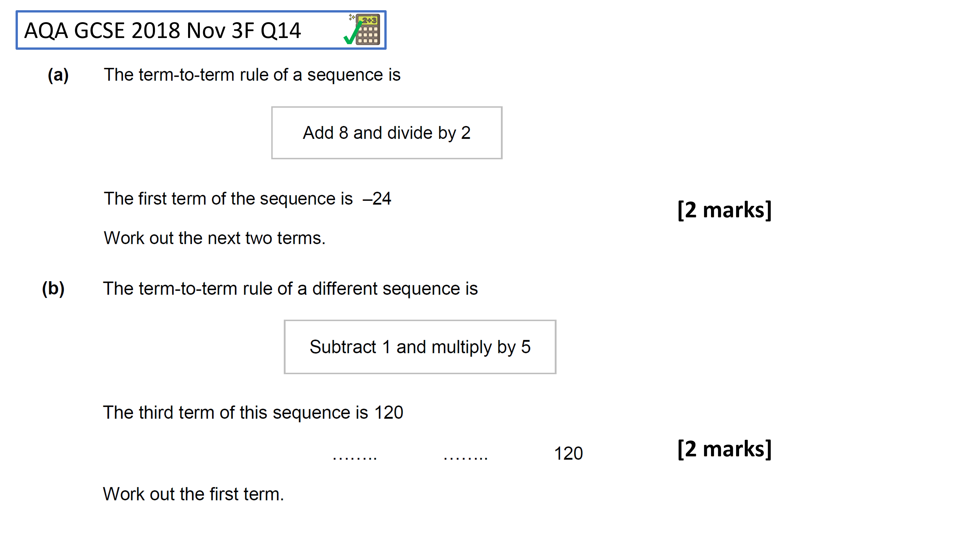Click the 'Add 8 and divide by 2' rule box

[387, 133]
